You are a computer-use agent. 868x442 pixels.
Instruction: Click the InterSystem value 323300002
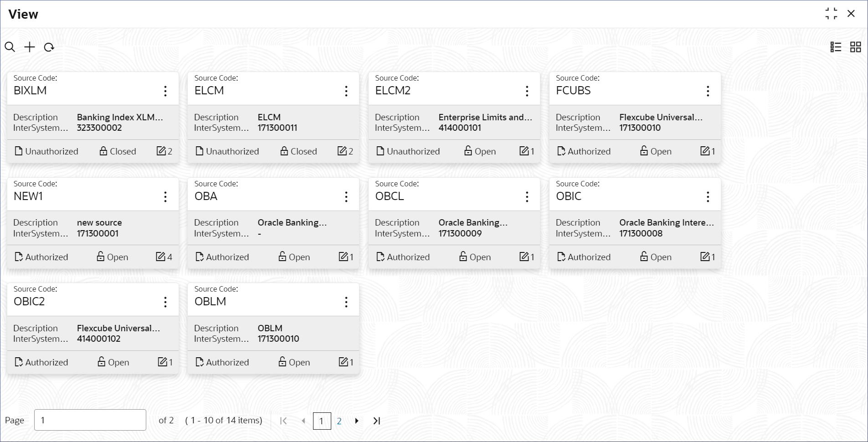(x=99, y=128)
